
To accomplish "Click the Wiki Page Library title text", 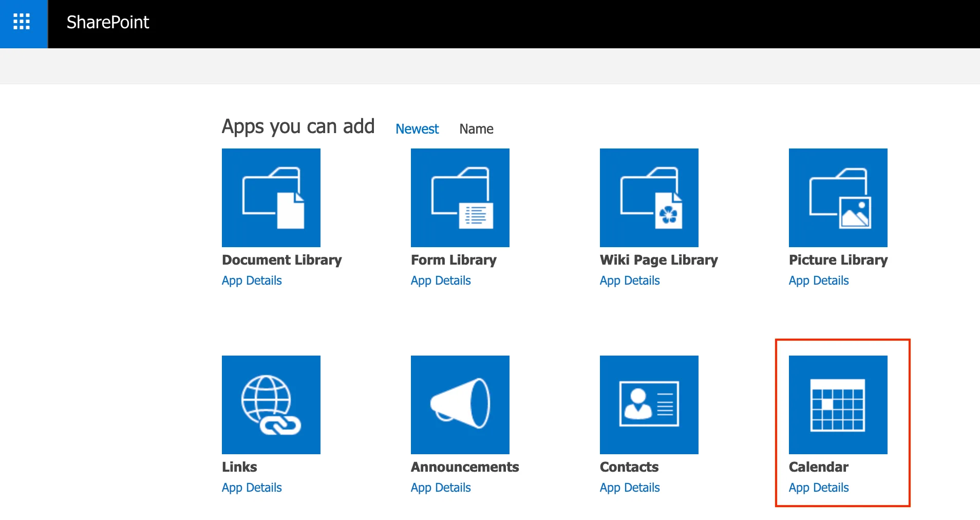I will point(659,260).
